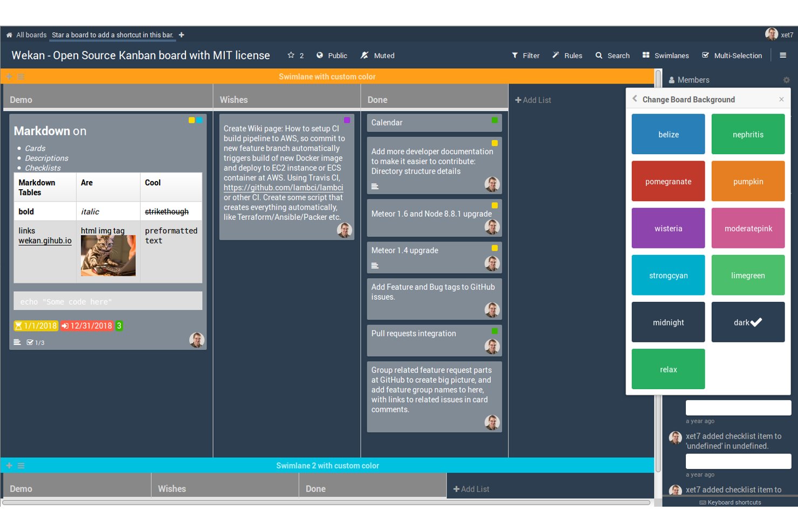Image resolution: width=798 pixels, height=532 pixels.
Task: Click the yellow label on the Markdown card
Action: [x=191, y=120]
